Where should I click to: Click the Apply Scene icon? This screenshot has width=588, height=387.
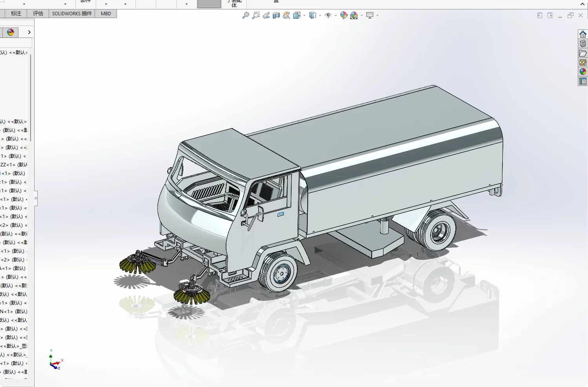click(354, 15)
